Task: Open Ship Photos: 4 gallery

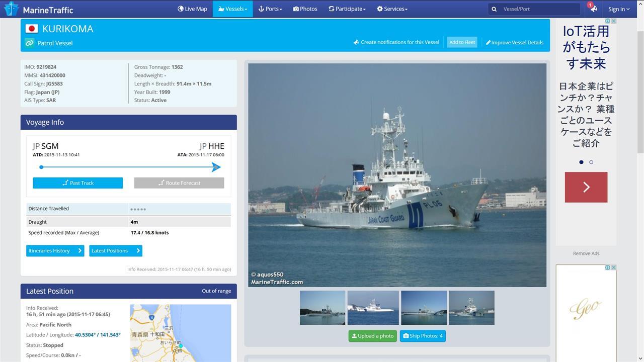Action: click(423, 336)
